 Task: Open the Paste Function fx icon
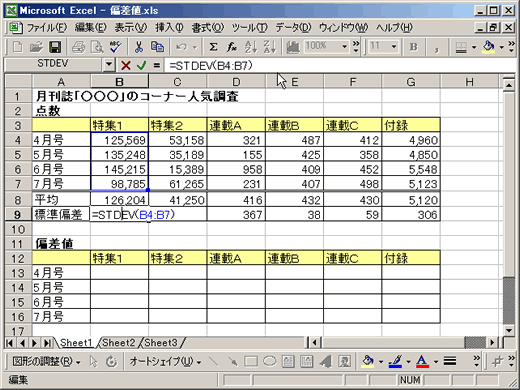pos(232,47)
